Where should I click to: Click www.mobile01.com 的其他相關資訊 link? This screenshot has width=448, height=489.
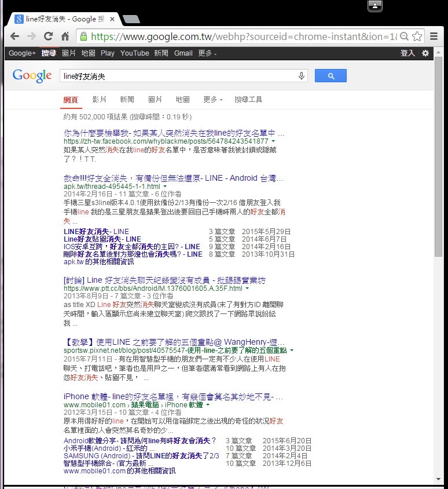coord(119,471)
